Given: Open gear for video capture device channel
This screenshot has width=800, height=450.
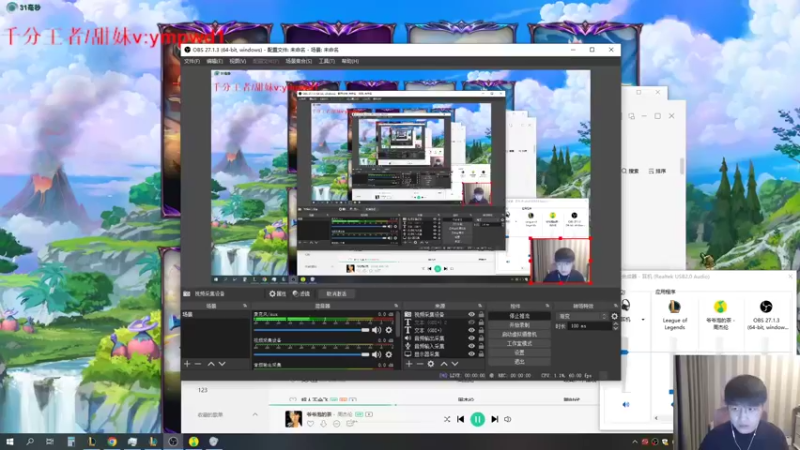Looking at the screenshot, I should pos(389,354).
